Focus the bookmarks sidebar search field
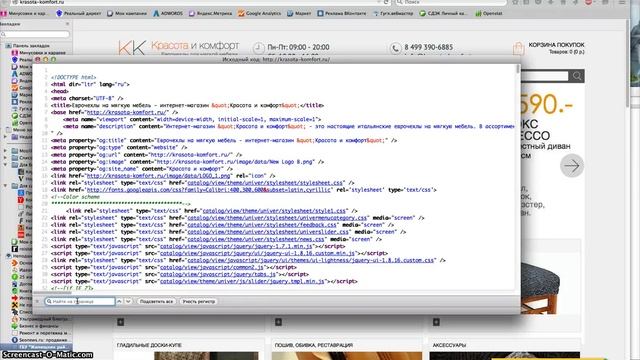Image resolution: width=640 pixels, height=360 pixels. (35, 35)
